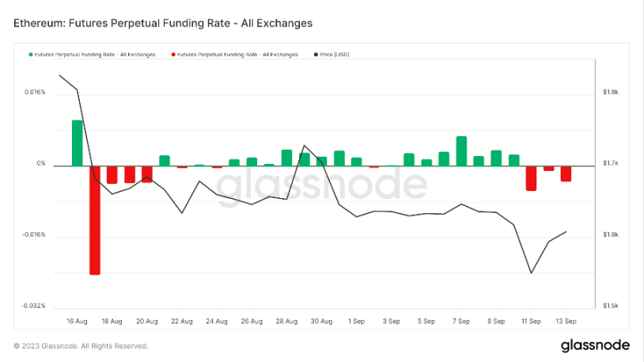644x362 pixels.
Task: Select the tall green bar at 16 Aug
Action: [78, 143]
